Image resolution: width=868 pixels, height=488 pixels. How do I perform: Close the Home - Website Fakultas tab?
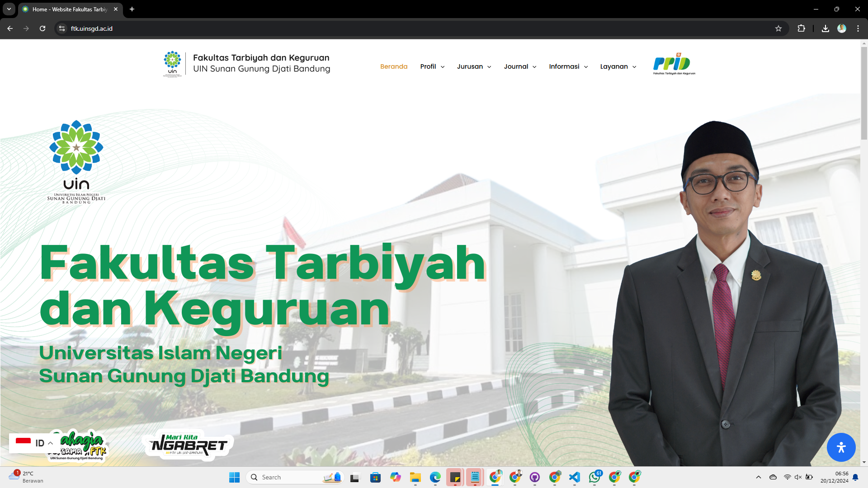click(x=116, y=9)
